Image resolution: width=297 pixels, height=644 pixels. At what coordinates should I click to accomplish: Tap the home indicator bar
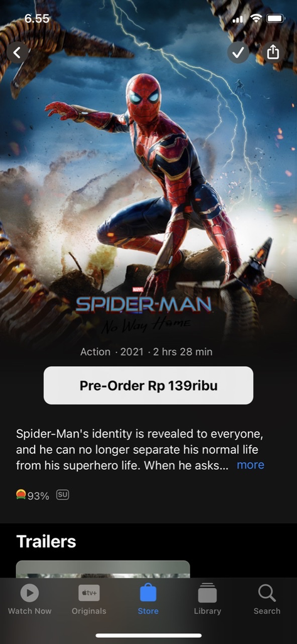click(148, 635)
